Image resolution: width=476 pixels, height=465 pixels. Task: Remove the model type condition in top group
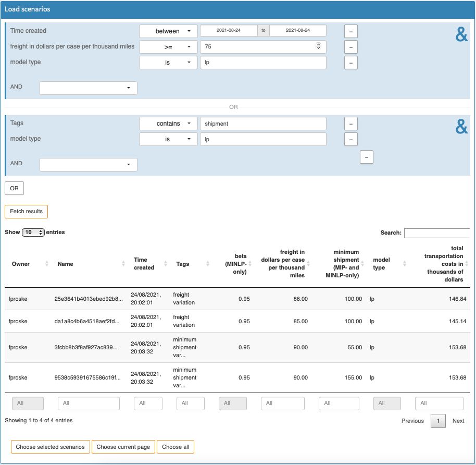350,62
